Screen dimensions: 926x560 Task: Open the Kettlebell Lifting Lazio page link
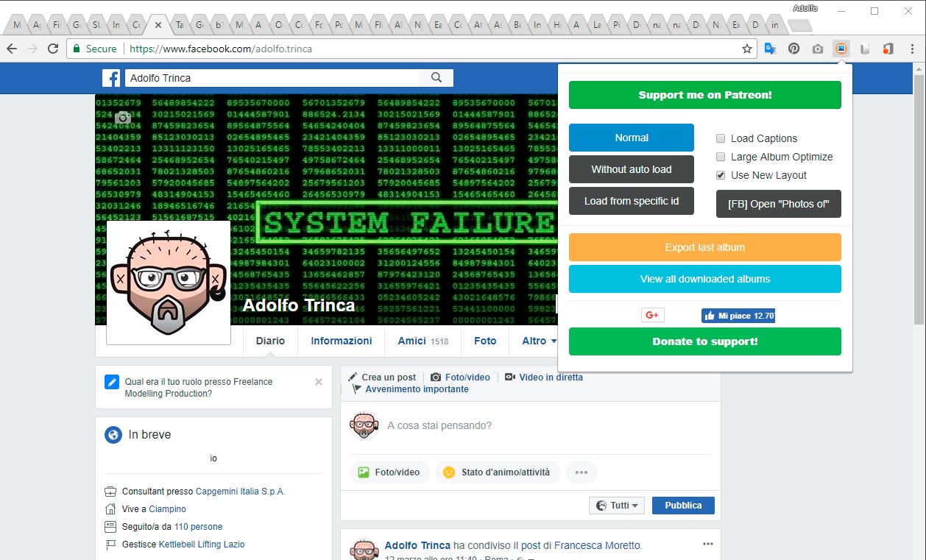click(202, 545)
